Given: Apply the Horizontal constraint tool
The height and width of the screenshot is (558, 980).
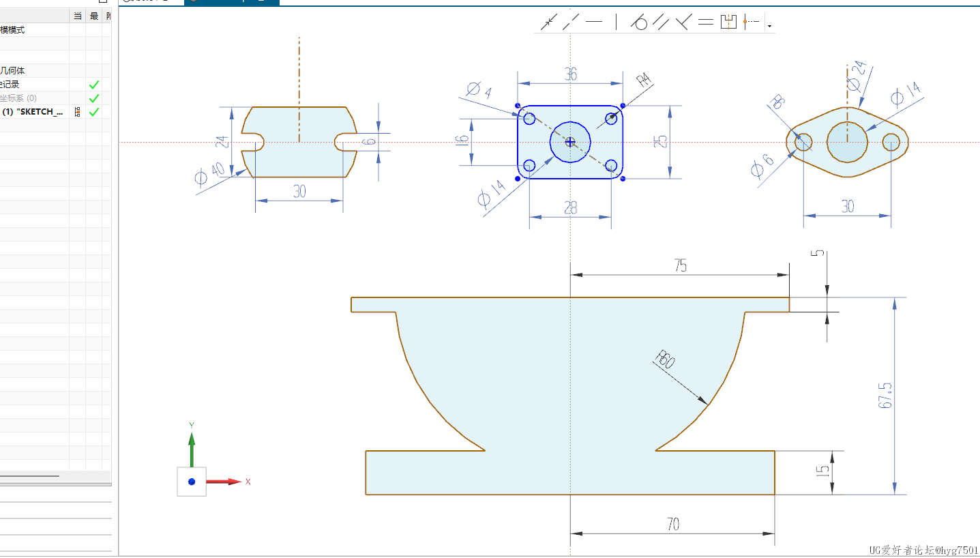Looking at the screenshot, I should 594,23.
